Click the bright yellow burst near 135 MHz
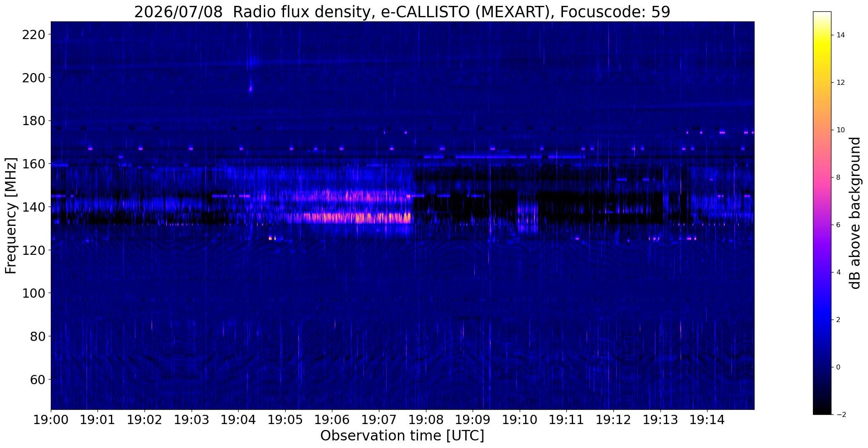The image size is (868, 448). (x=360, y=218)
